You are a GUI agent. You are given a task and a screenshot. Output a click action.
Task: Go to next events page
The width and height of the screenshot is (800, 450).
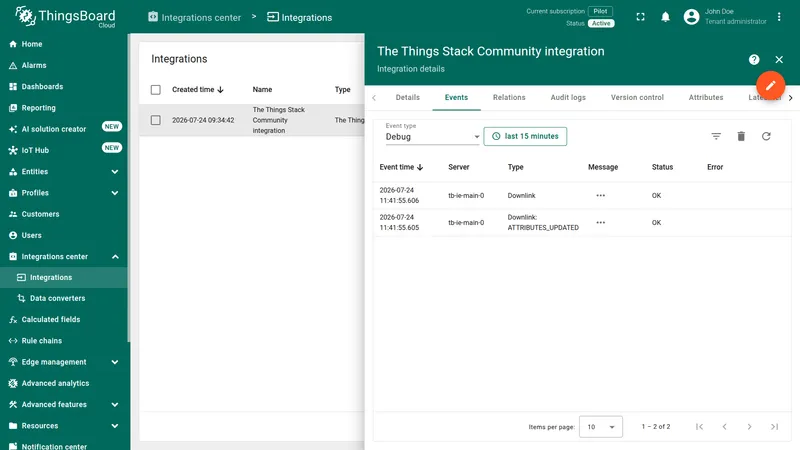coord(749,427)
